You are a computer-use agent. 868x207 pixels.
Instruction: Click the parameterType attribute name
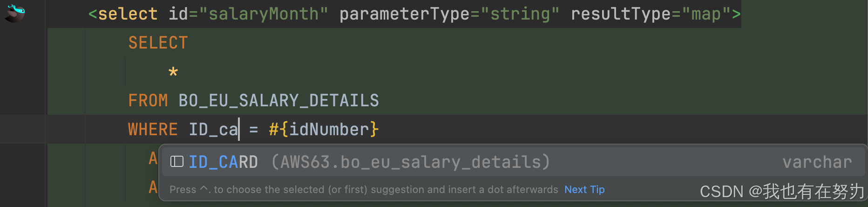tap(404, 14)
